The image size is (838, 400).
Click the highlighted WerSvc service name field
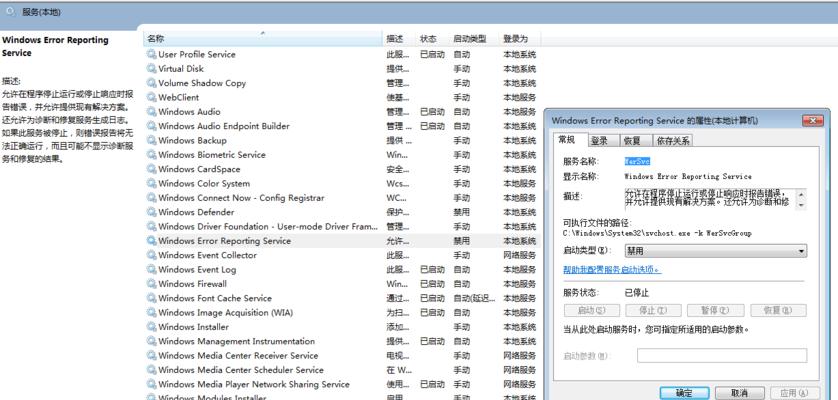(638, 161)
